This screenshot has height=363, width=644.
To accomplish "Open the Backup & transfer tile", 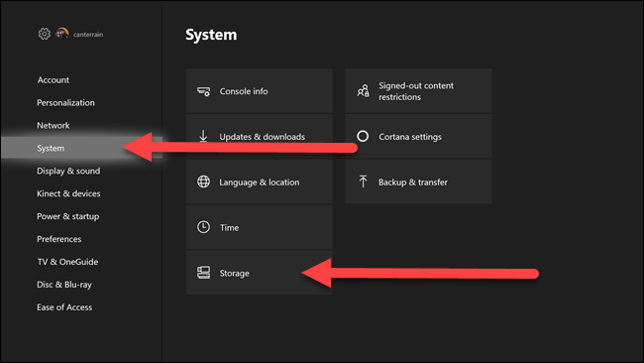I will tap(418, 181).
